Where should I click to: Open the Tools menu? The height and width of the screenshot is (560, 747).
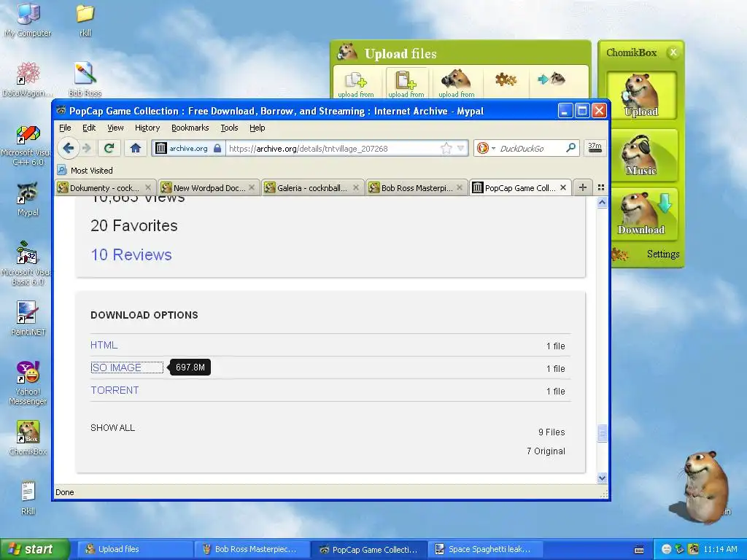point(229,128)
